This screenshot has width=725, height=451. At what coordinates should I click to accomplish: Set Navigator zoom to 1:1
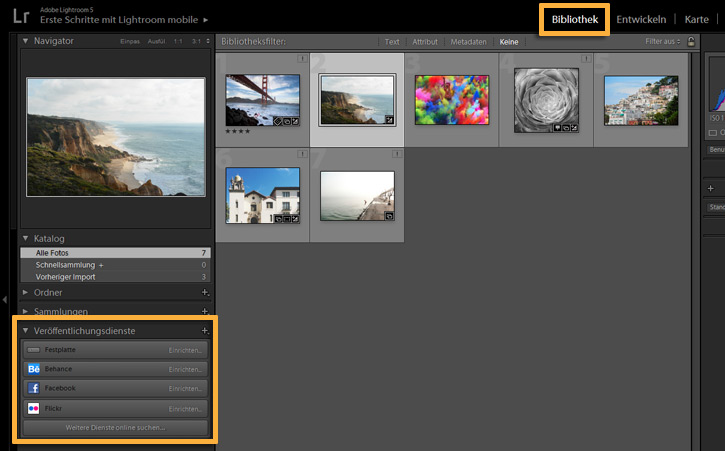(178, 41)
